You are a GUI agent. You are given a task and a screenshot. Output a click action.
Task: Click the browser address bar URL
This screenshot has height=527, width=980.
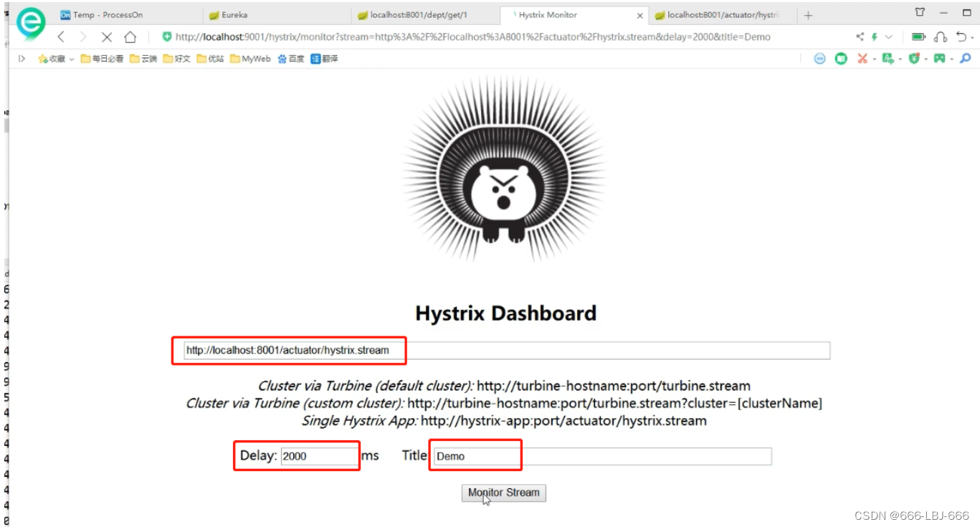(x=473, y=37)
